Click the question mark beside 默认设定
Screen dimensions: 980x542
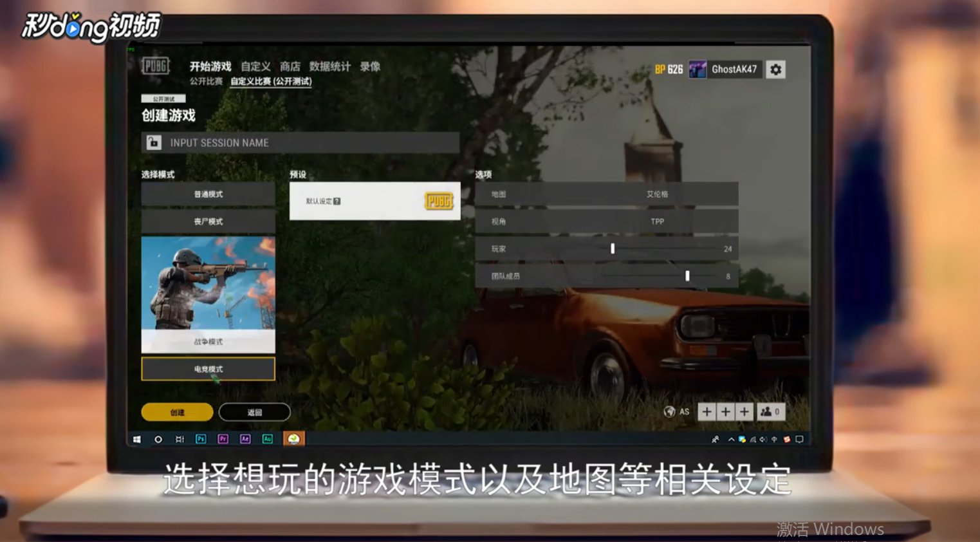point(337,201)
